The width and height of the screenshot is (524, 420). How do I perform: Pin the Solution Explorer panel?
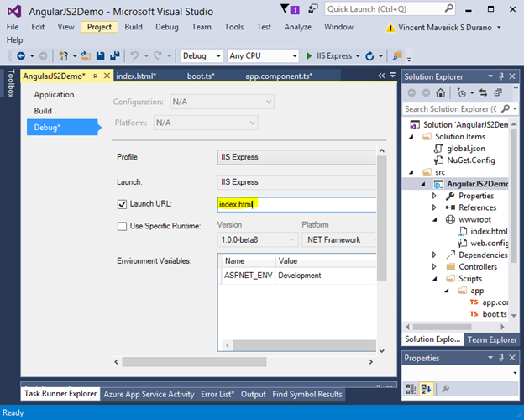(502, 76)
